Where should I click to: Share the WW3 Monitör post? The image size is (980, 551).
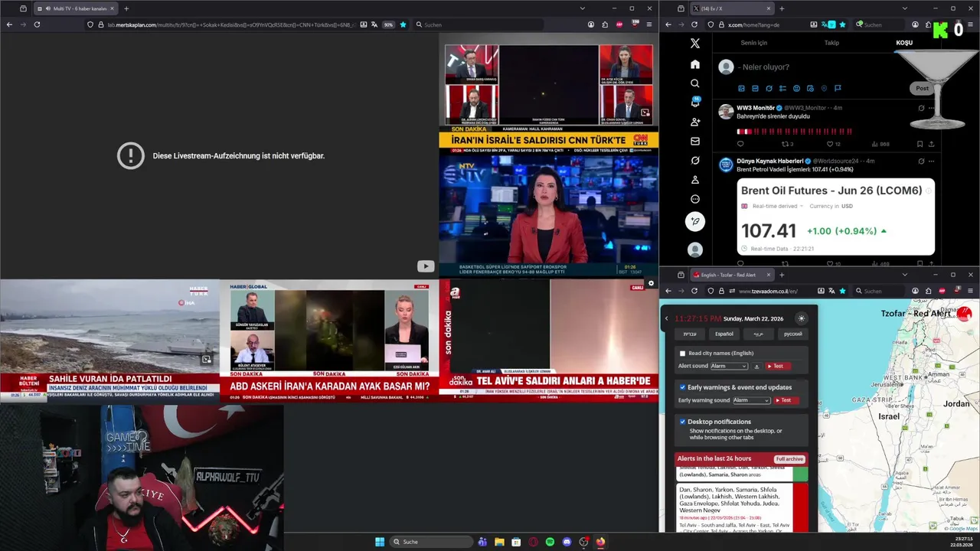tap(931, 144)
